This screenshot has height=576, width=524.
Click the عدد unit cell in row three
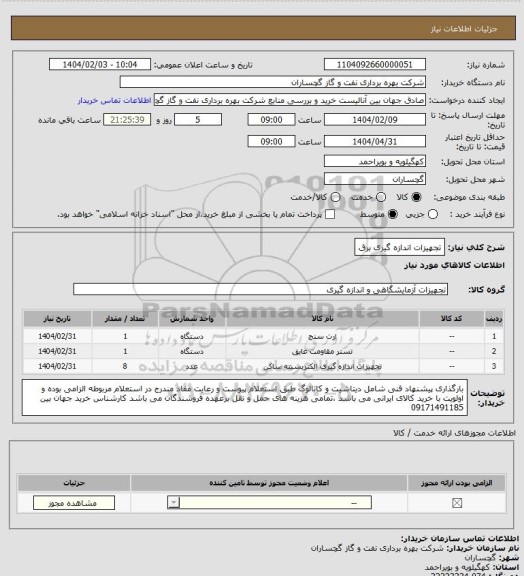pos(192,366)
